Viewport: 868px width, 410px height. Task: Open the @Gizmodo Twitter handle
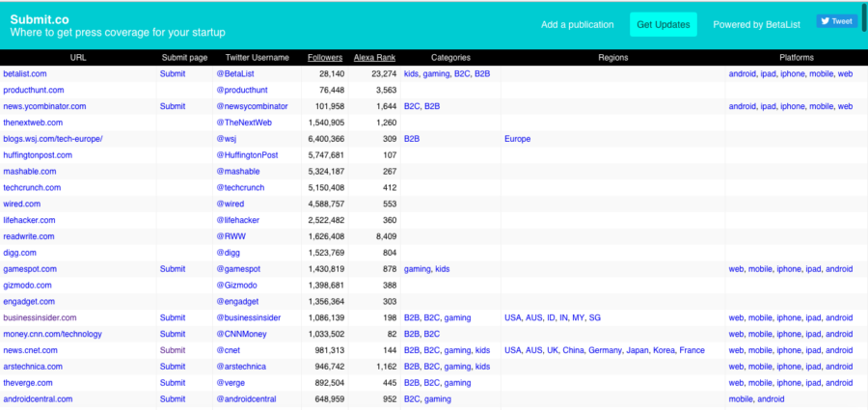pos(237,285)
